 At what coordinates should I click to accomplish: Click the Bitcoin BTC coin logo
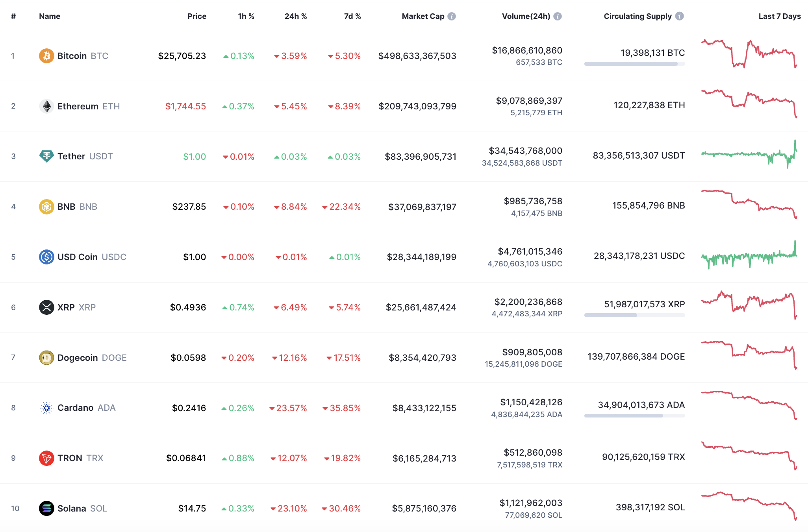pos(46,56)
